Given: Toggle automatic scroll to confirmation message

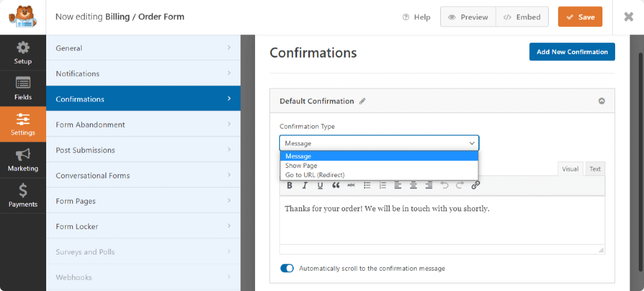Looking at the screenshot, I should (287, 268).
